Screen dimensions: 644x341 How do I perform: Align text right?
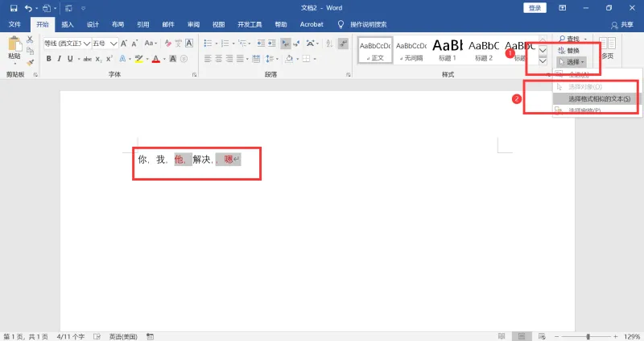point(229,59)
